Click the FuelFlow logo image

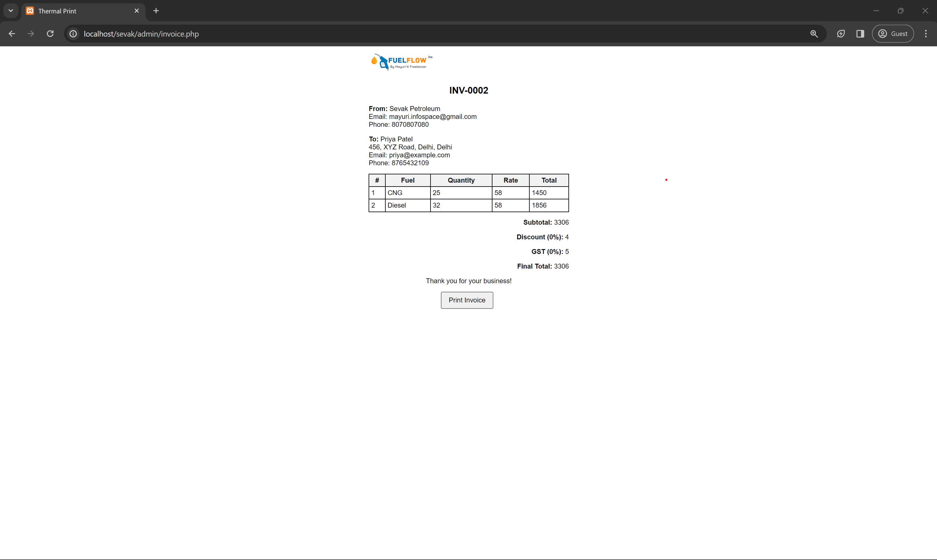(x=401, y=62)
